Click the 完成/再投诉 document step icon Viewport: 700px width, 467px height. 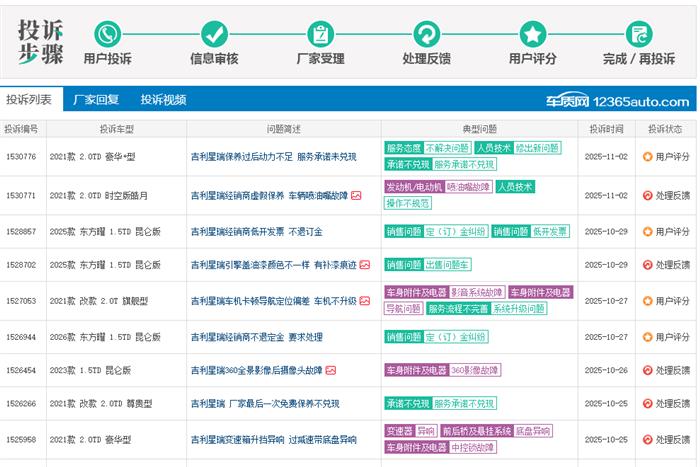(638, 32)
